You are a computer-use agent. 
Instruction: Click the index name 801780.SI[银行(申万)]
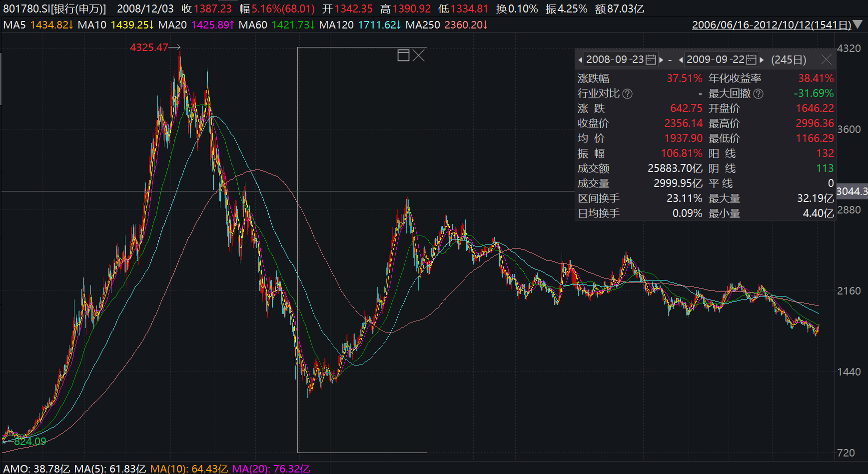(54, 9)
